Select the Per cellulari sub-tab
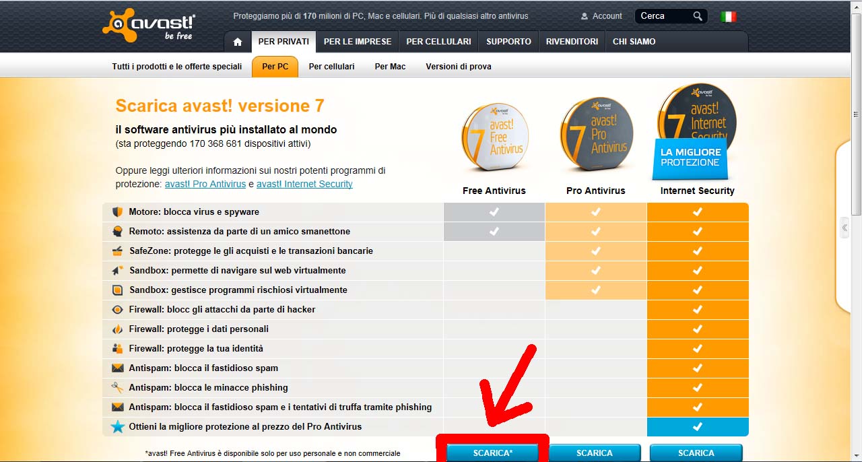This screenshot has width=868, height=462. (x=331, y=67)
